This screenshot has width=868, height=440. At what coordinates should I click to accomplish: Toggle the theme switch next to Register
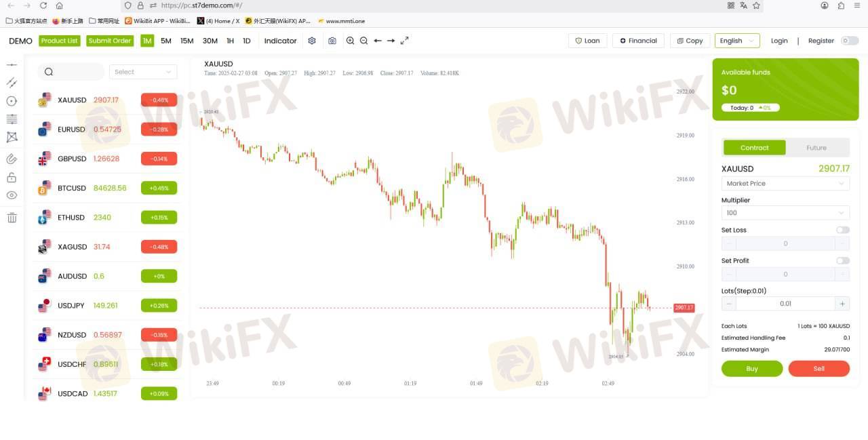[x=850, y=41]
